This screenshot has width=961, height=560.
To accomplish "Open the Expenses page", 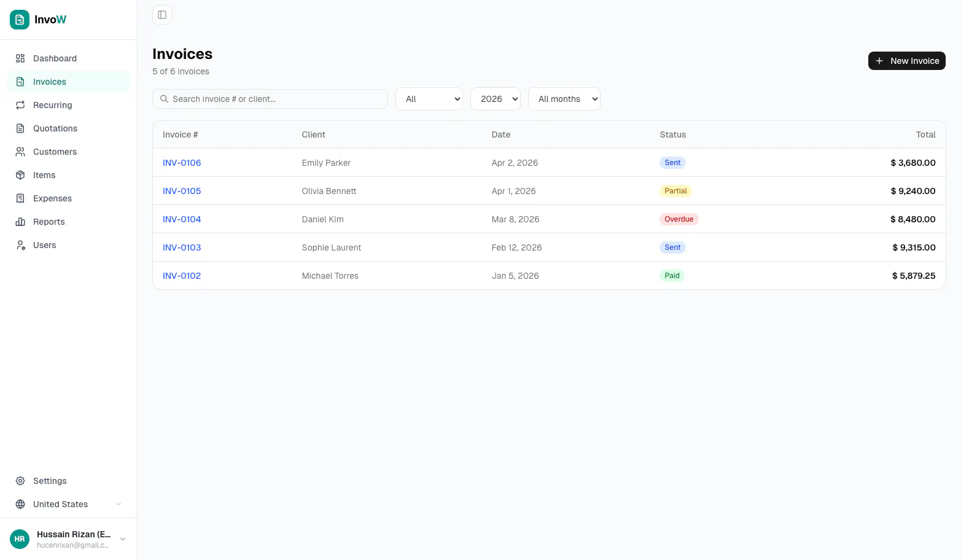I will (x=68, y=198).
